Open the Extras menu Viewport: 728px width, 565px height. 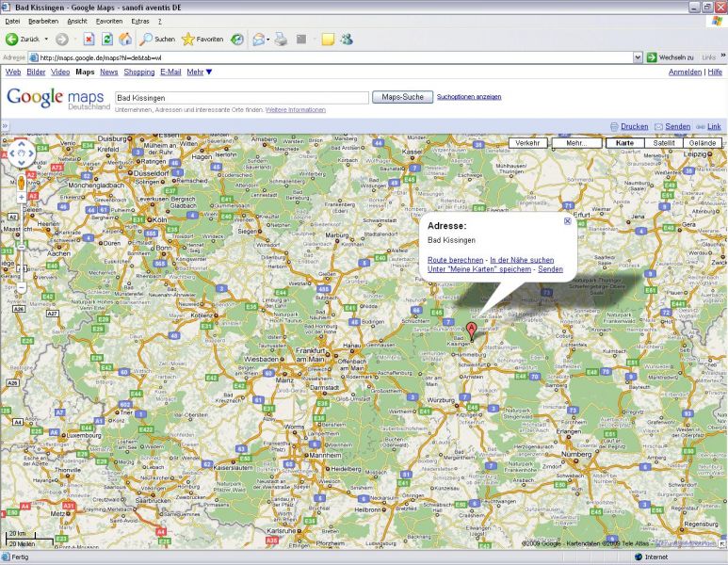(x=140, y=22)
